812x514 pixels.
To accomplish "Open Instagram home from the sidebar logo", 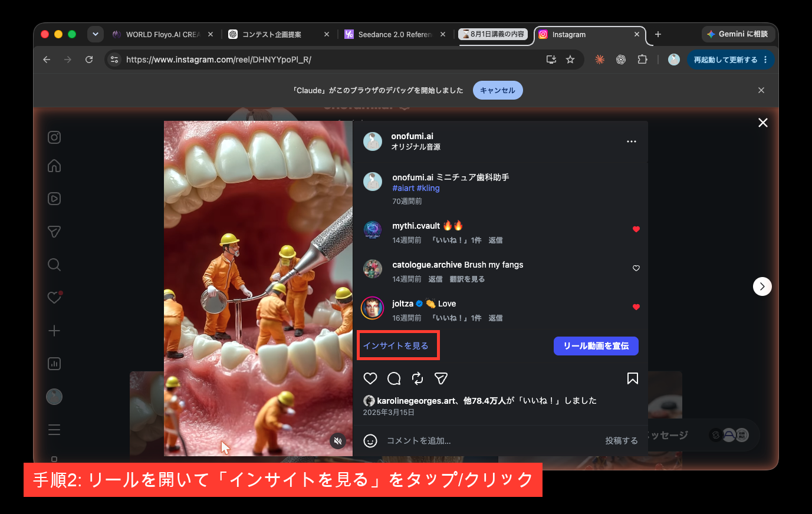I will [54, 137].
